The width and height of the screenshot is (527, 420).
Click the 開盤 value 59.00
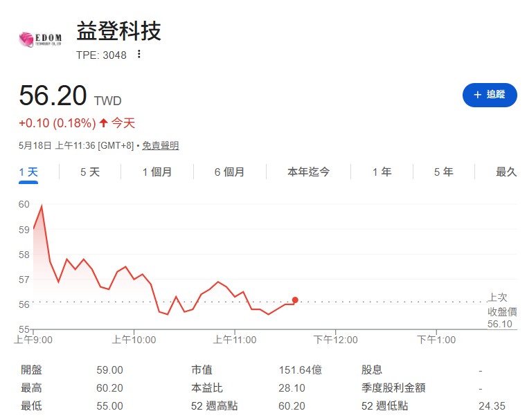[109, 370]
